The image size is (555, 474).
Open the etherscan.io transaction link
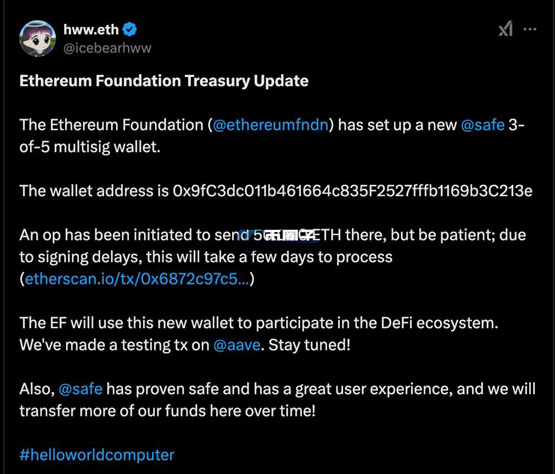(x=137, y=279)
